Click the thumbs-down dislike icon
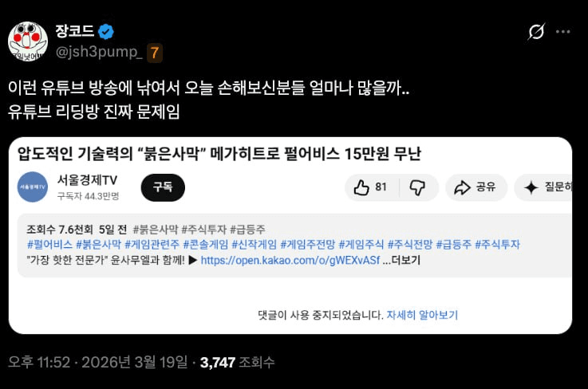The width and height of the screenshot is (588, 389). pyautogui.click(x=417, y=187)
